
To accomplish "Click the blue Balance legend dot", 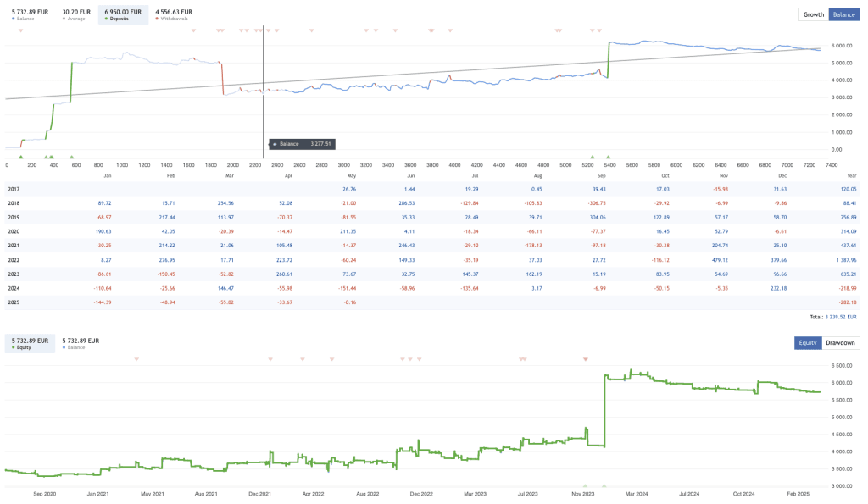I will point(13,18).
